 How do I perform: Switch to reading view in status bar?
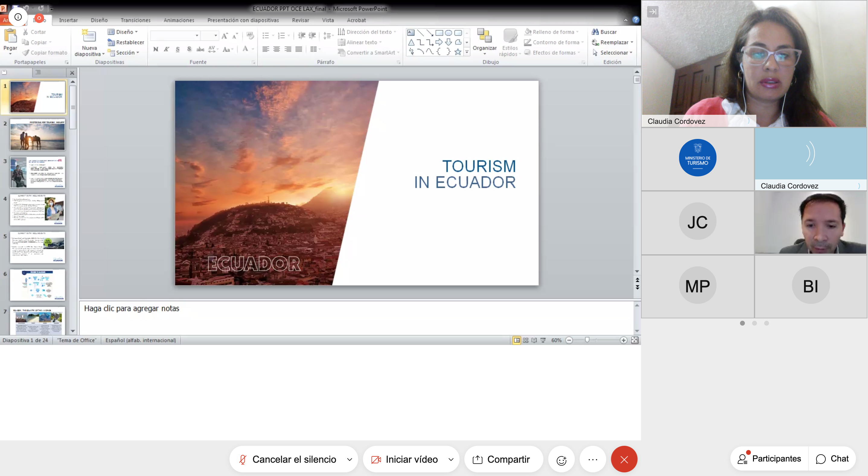point(534,340)
